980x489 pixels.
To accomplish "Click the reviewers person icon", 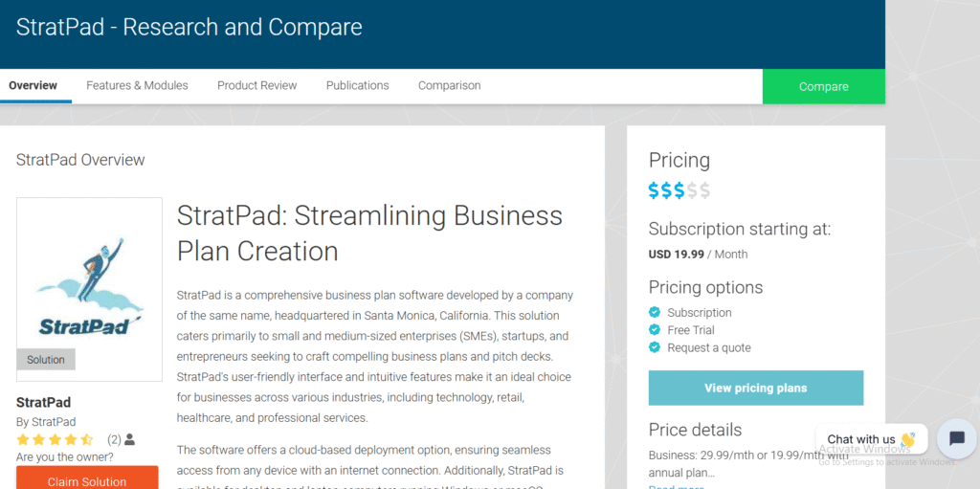I will click(130, 439).
